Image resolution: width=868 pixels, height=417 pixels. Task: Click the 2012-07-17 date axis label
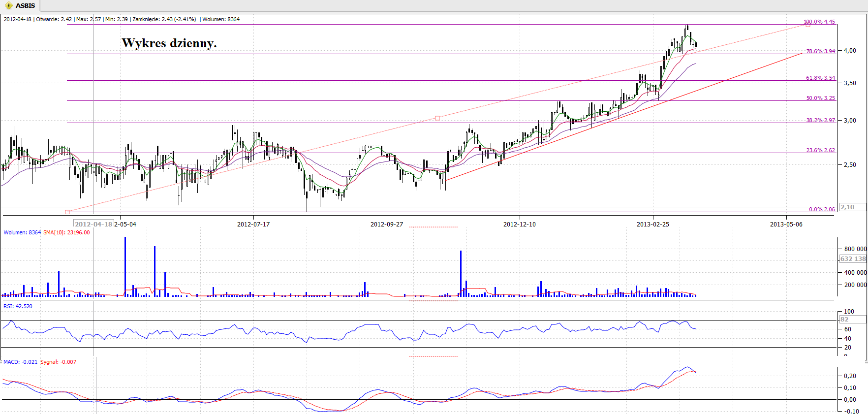pyautogui.click(x=253, y=224)
